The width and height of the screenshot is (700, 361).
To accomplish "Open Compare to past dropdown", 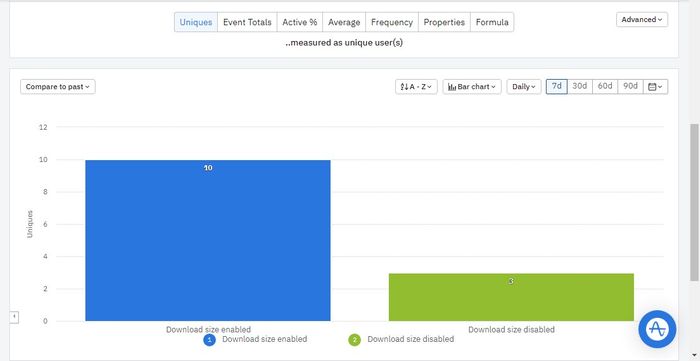I will (58, 87).
